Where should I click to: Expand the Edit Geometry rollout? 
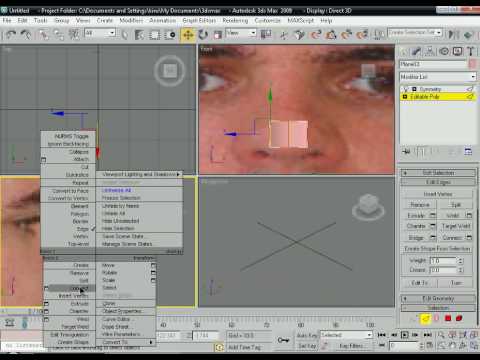tap(438, 298)
